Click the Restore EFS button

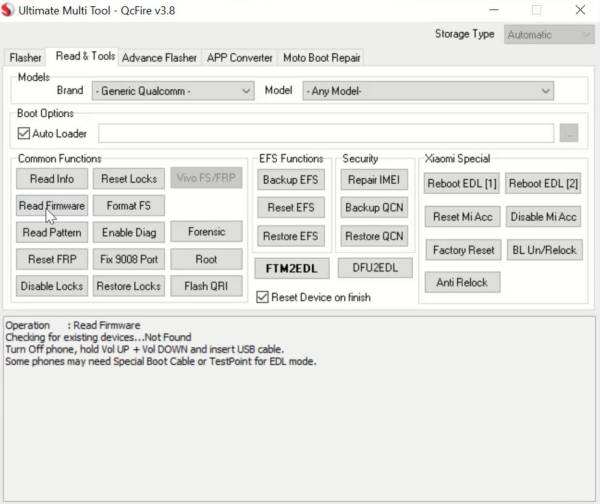pos(291,236)
